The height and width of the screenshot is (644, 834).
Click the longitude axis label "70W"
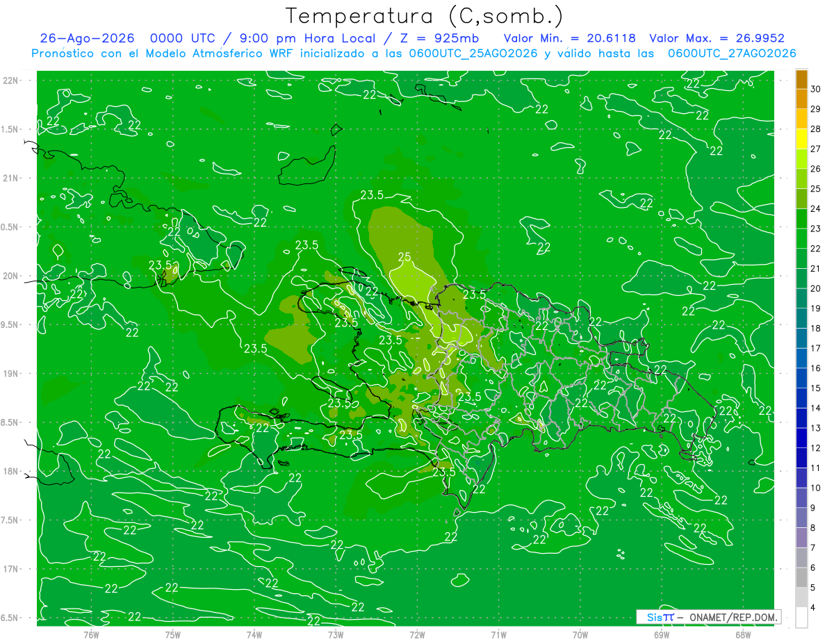[x=580, y=634]
